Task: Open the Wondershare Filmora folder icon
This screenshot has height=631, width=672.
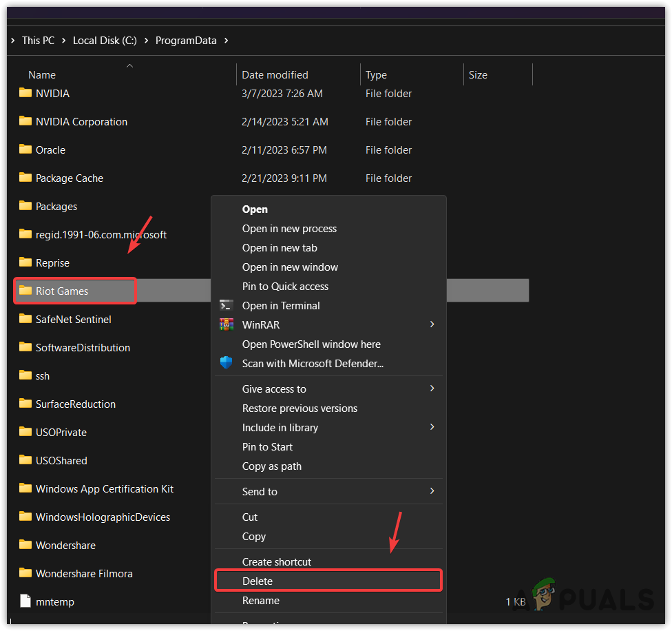Action: [23, 573]
